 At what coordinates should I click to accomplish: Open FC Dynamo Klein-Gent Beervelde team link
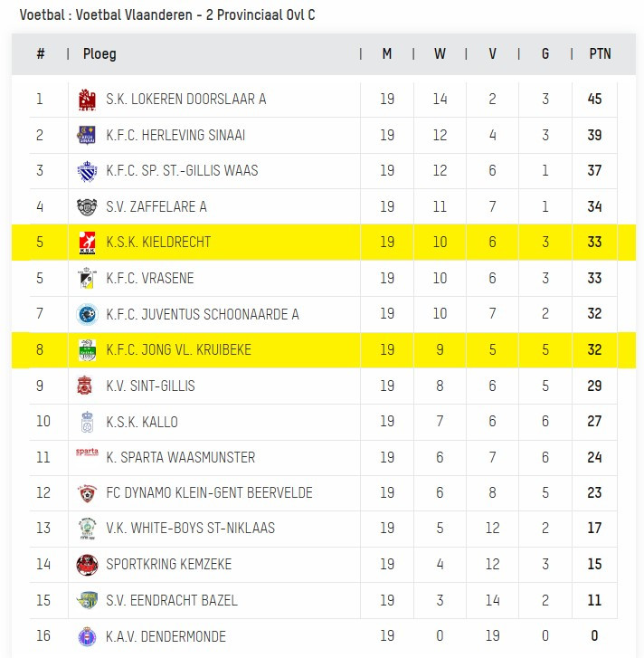[209, 492]
